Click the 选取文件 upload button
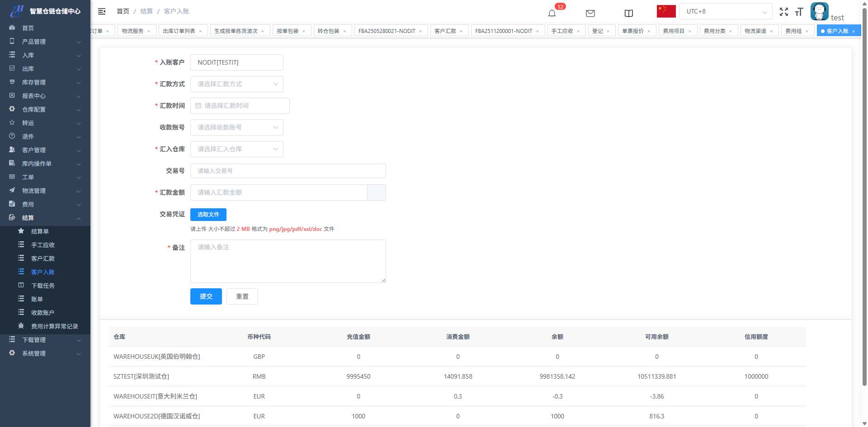The height and width of the screenshot is (427, 868). tap(208, 215)
